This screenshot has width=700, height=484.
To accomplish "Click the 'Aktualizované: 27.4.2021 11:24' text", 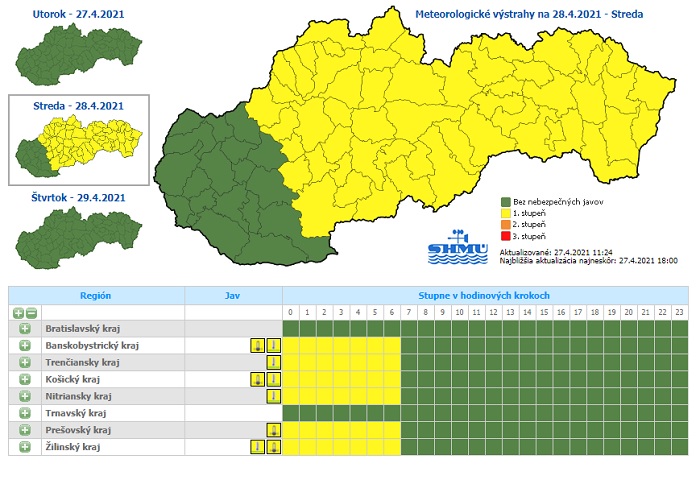I will [x=556, y=253].
